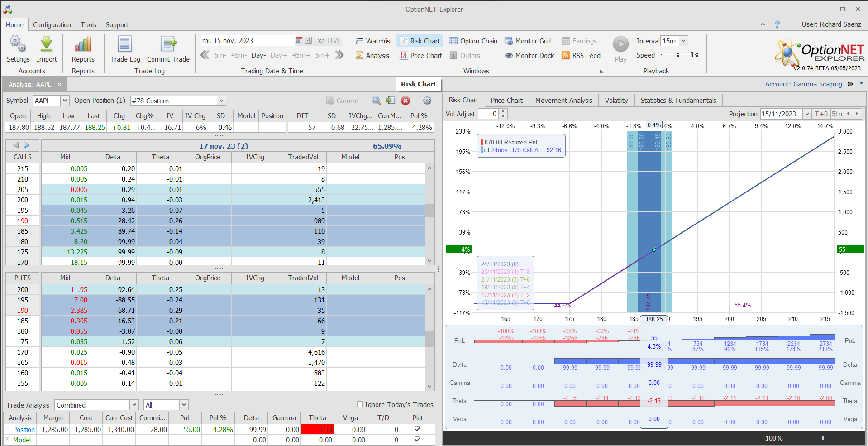This screenshot has height=446, width=868.
Task: Switch to the Price Chart tab
Action: (506, 101)
